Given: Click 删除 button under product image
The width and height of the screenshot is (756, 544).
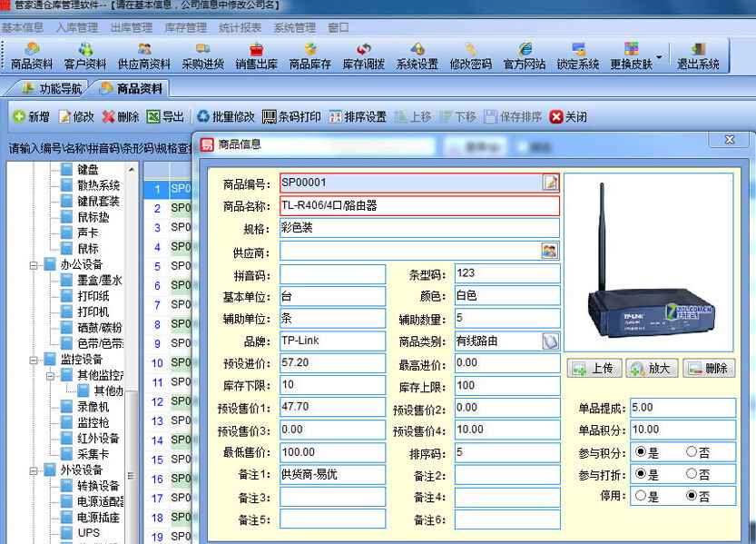Looking at the screenshot, I should (709, 369).
